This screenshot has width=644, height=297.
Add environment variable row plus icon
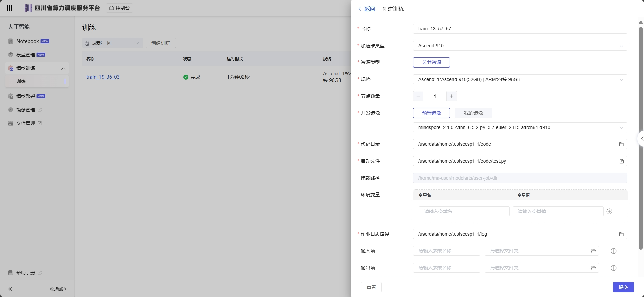[x=609, y=211]
